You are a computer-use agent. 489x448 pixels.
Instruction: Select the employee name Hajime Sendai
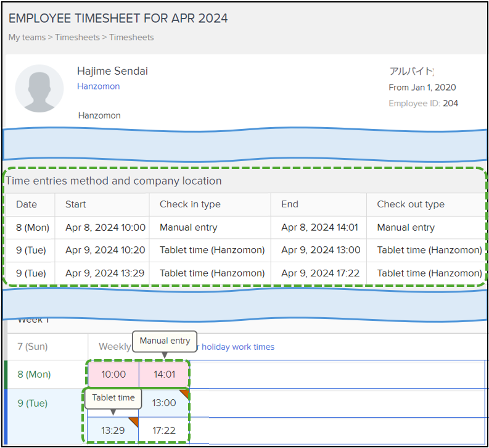pyautogui.click(x=112, y=71)
